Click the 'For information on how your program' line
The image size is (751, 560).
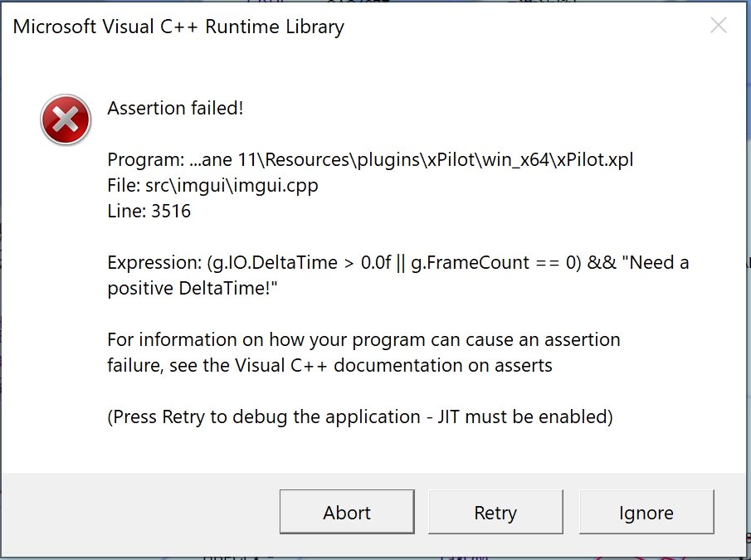pyautogui.click(x=363, y=339)
